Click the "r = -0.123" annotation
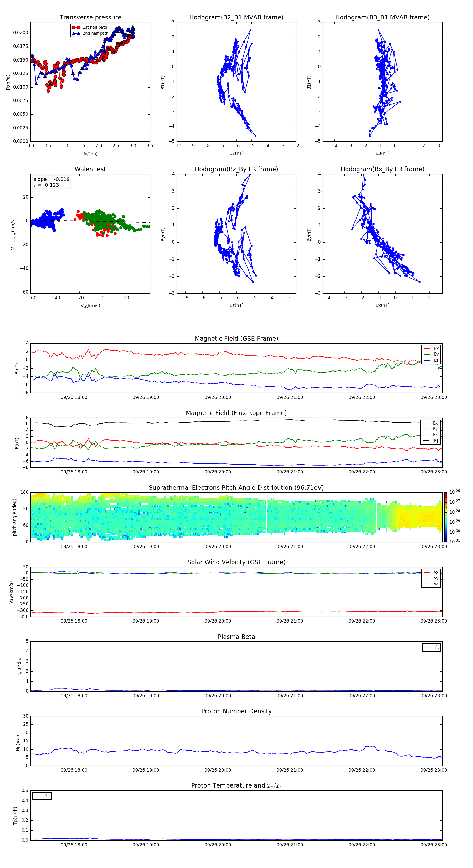473x868 pixels. pos(47,185)
